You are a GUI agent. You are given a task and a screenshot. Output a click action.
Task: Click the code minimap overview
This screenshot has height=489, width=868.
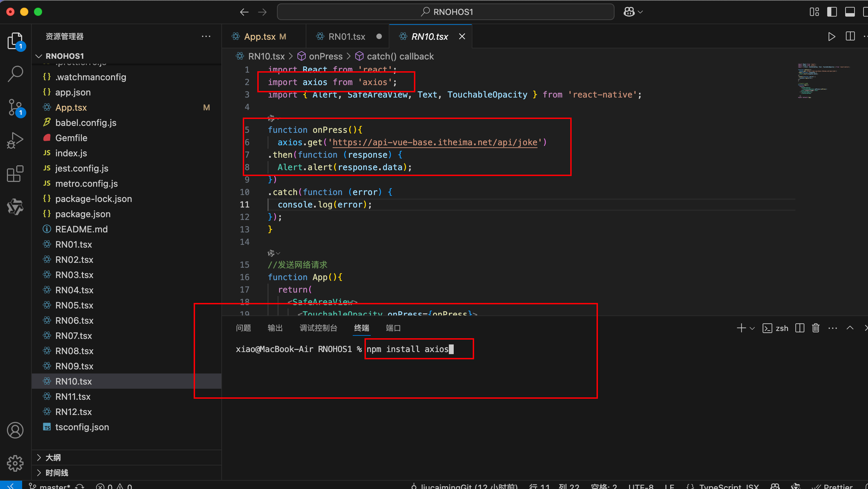pyautogui.click(x=824, y=81)
